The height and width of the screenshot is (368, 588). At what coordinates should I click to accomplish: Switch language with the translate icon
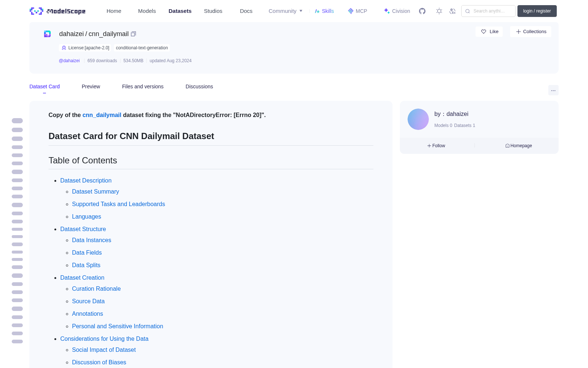click(453, 11)
